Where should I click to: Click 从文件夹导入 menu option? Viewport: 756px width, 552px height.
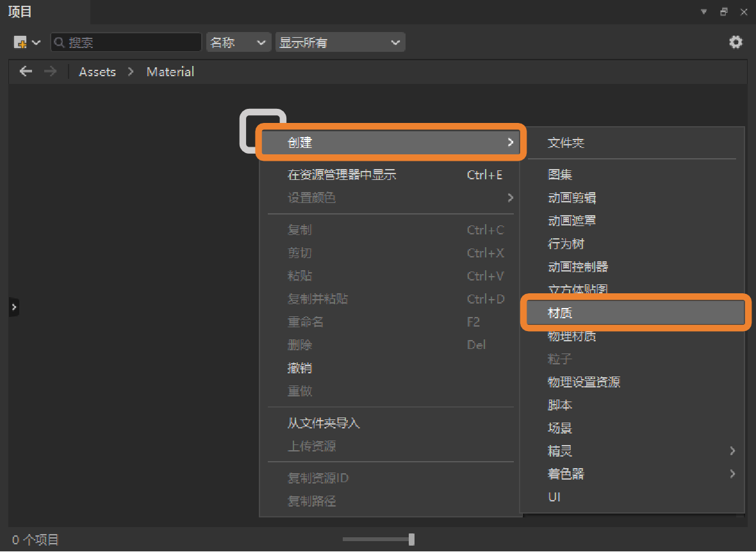[x=324, y=423]
